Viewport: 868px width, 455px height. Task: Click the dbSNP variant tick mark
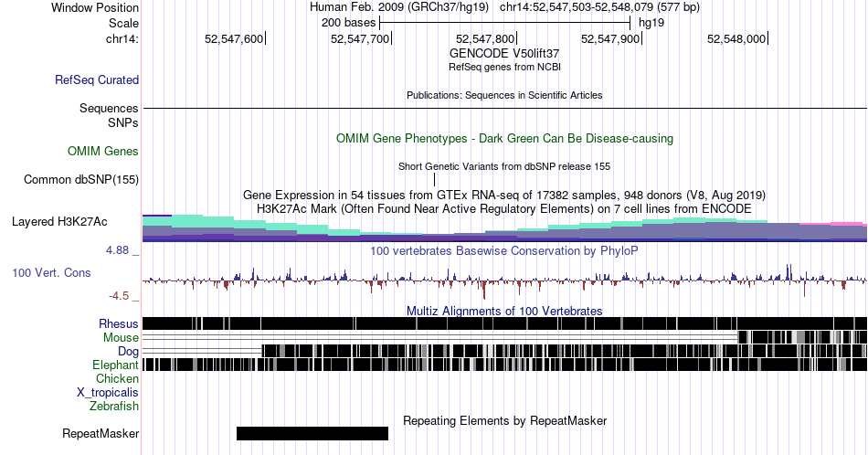(x=435, y=179)
